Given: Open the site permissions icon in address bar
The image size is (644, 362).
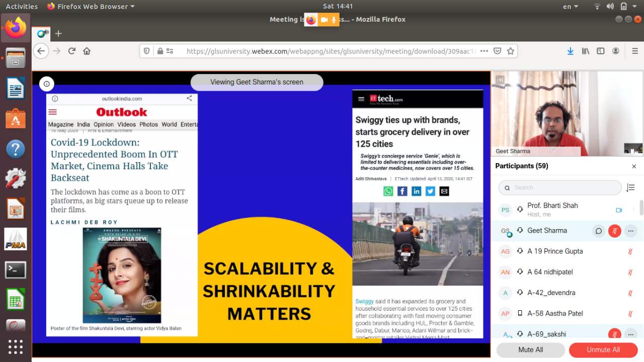Looking at the screenshot, I should [170, 51].
